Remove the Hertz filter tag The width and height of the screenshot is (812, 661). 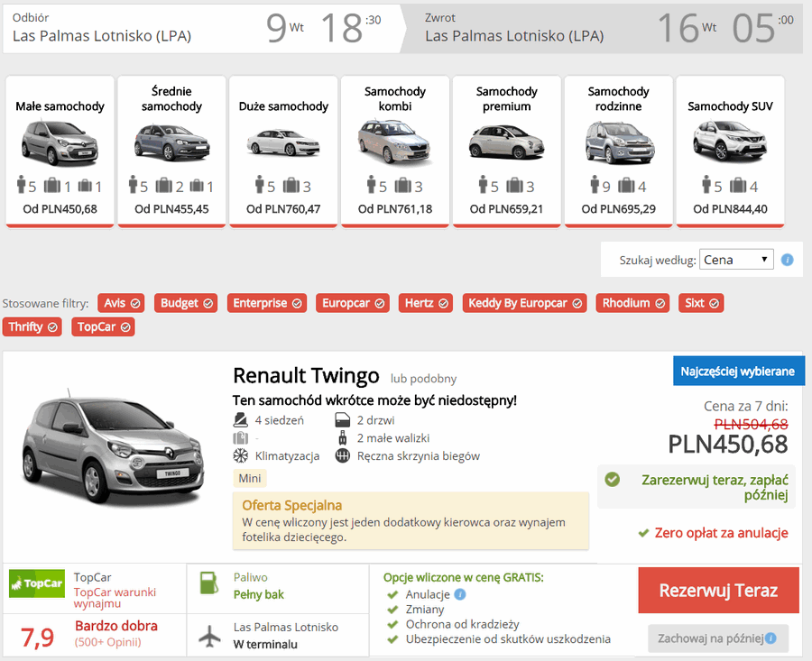tap(426, 303)
